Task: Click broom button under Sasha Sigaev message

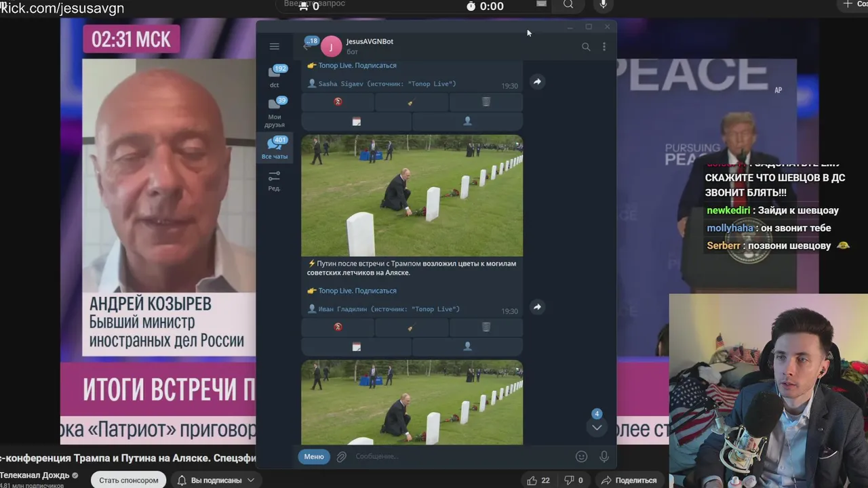Action: (411, 102)
